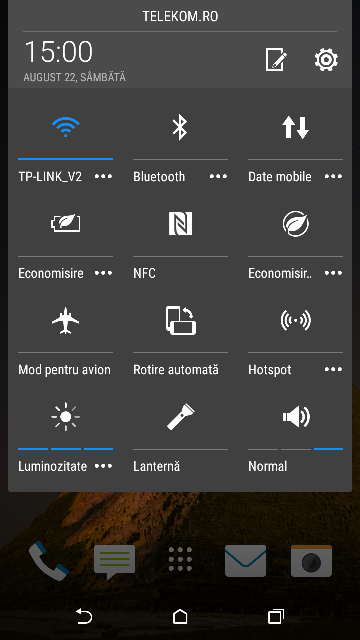
Task: Open the edit quick settings pencil icon
Action: [x=276, y=60]
